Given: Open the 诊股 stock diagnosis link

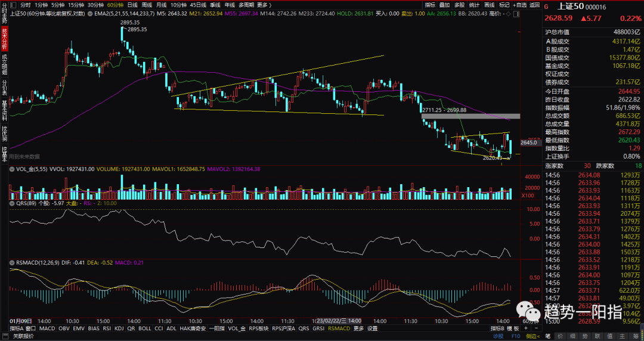Looking at the screenshot, I should (x=498, y=336).
